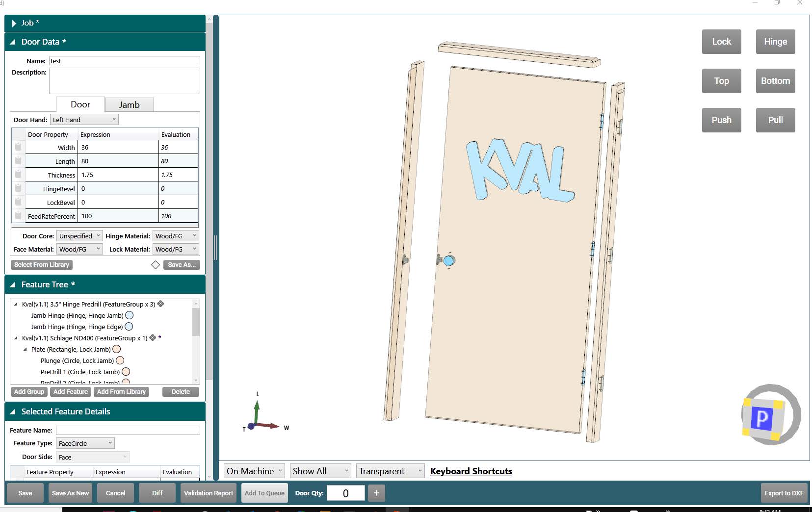Click the blue lock bore circle on door
This screenshot has height=512, width=812.
click(448, 260)
